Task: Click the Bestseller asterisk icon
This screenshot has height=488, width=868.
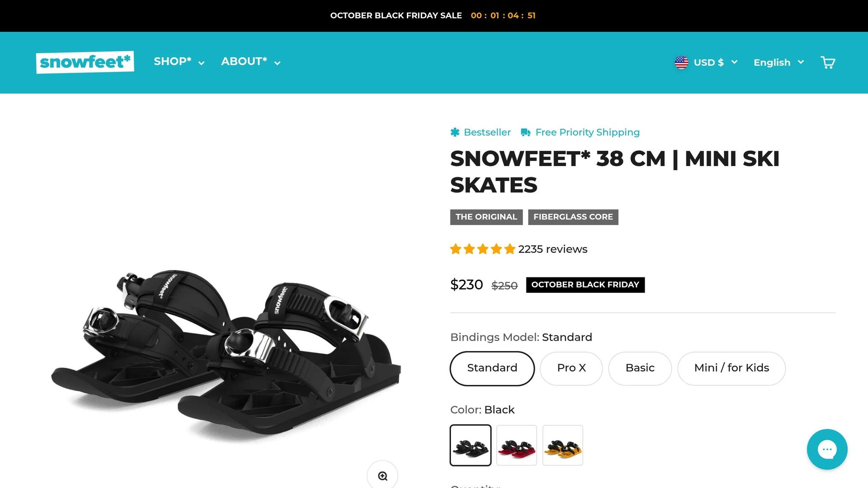Action: click(455, 132)
